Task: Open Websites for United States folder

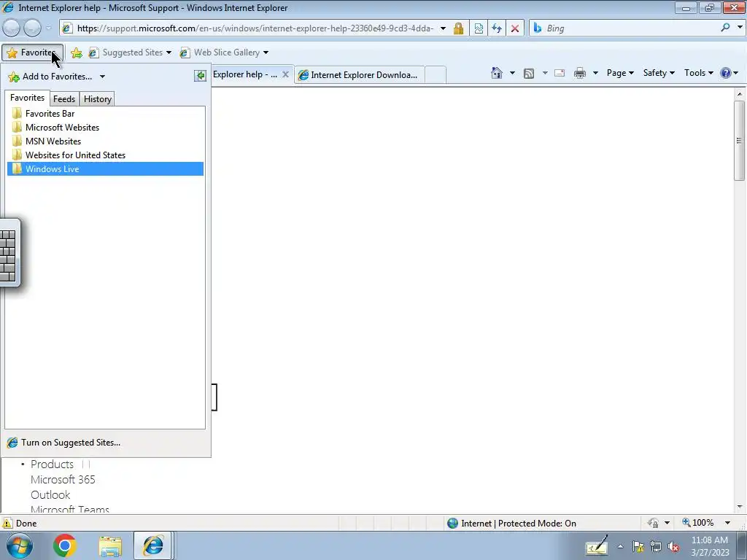Action: [x=105, y=155]
